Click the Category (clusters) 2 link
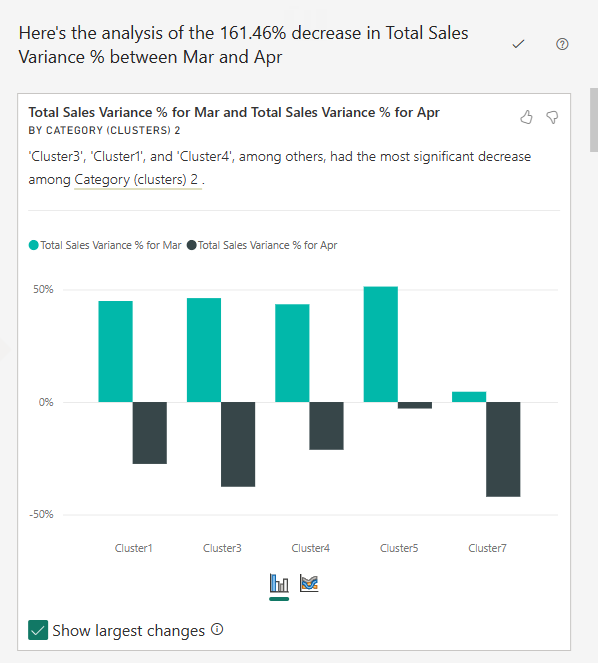The width and height of the screenshot is (598, 663). 136,179
